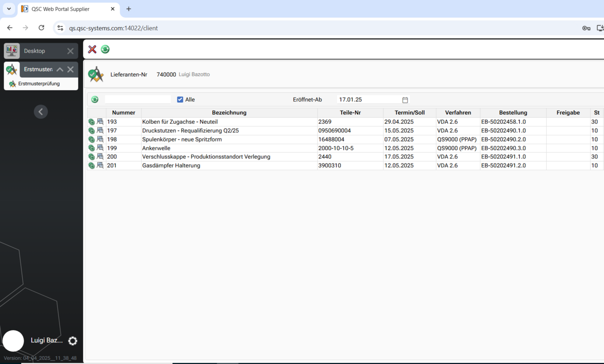
Task: Click date cell 17.05.2025
Action: coord(399,157)
